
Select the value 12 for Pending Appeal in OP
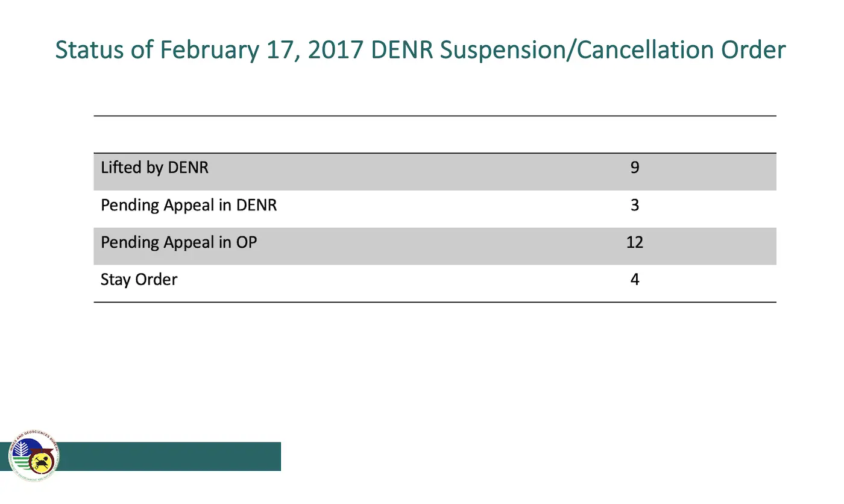click(635, 242)
